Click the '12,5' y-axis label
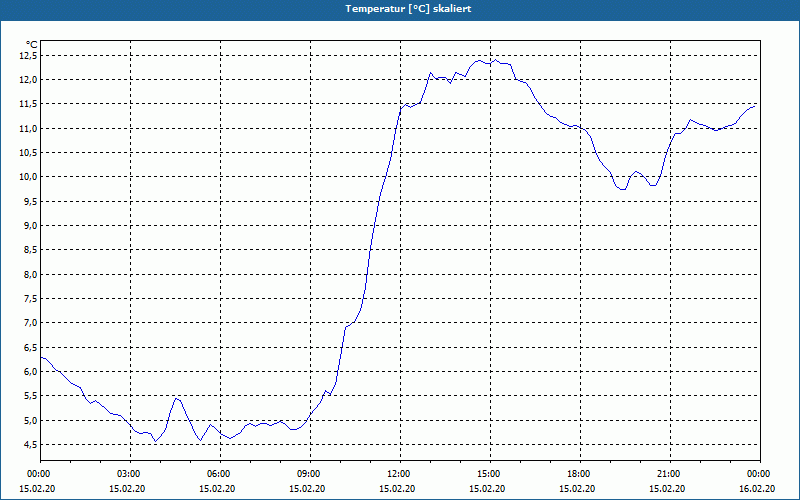Screen dimensions: 800x500 [x=28, y=55]
